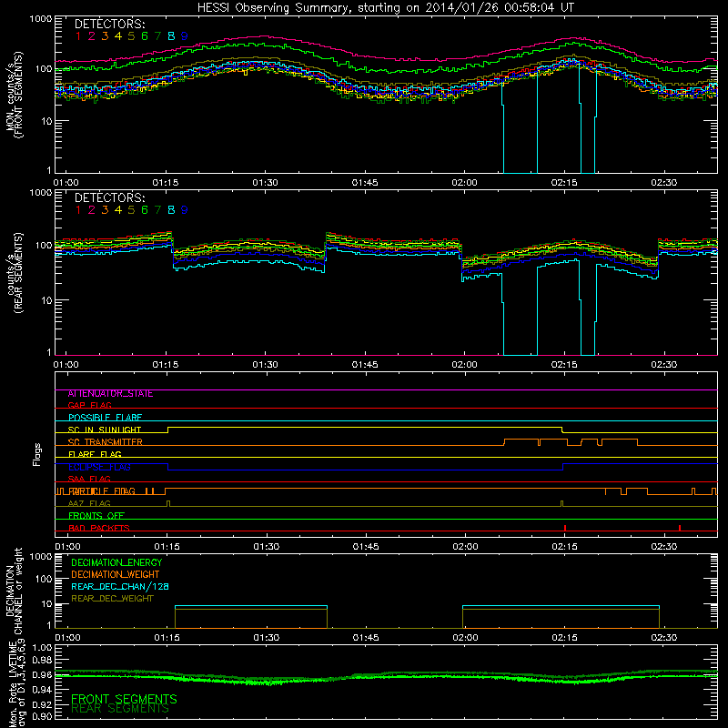Click the SC_TRANSMITTER flag label
The height and width of the screenshot is (728, 728).
pos(105,442)
